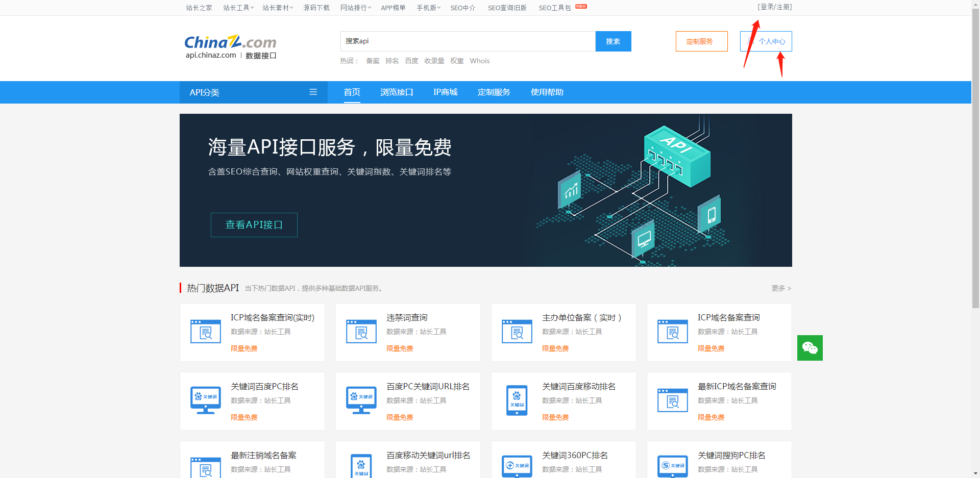Open the green WeChat contact widget
Image resolution: width=980 pixels, height=478 pixels.
(x=810, y=348)
